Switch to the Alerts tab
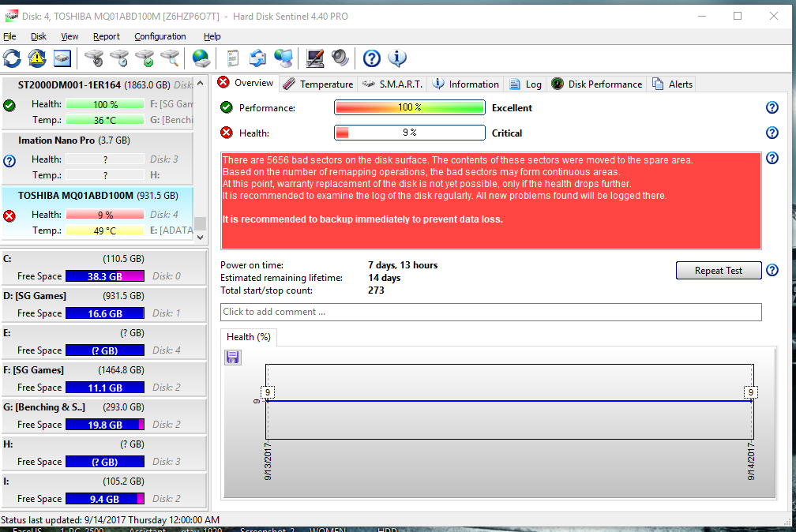This screenshot has height=532, width=796. click(672, 84)
